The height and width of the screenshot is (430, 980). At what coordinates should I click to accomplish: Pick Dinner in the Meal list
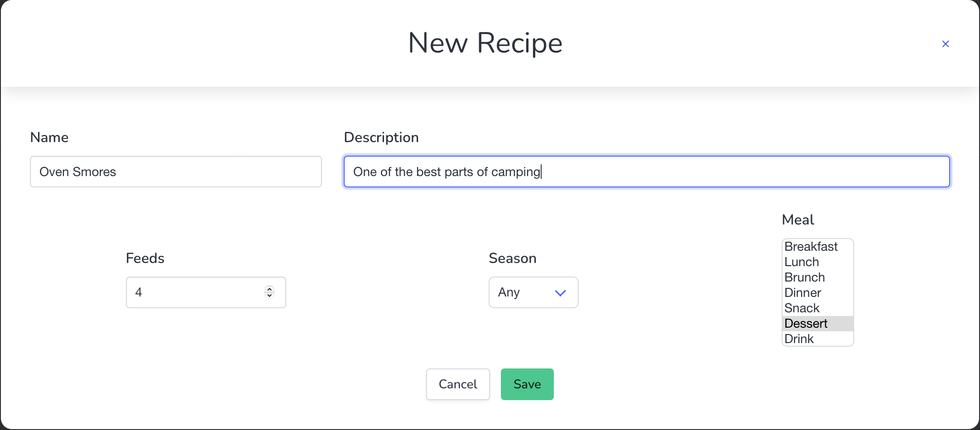[802, 293]
